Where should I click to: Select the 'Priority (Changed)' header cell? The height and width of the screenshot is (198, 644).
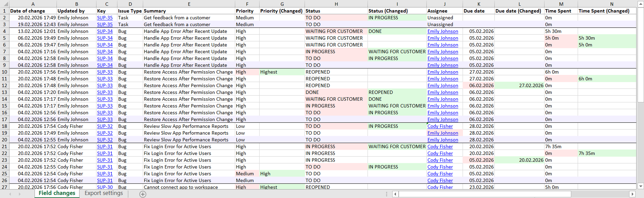point(282,11)
